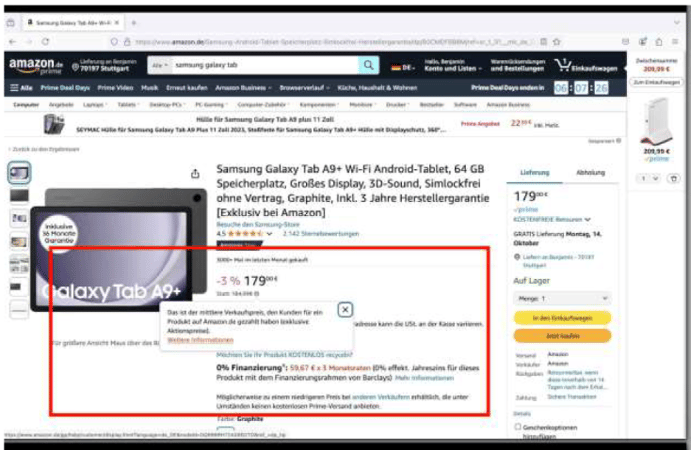The image size is (691, 450).
Task: Open Warenrücksendungen und Bestellungen
Action: point(518,65)
